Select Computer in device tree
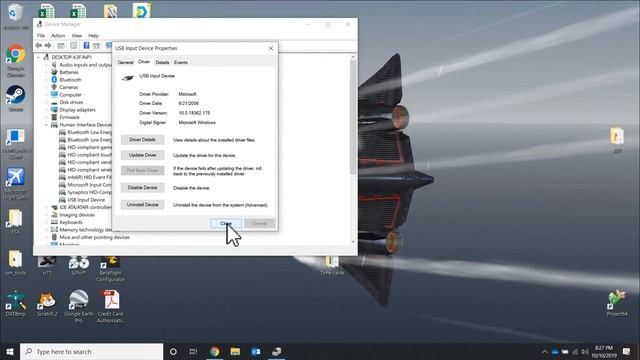Screen dimensions: 640x360 (x=70, y=95)
